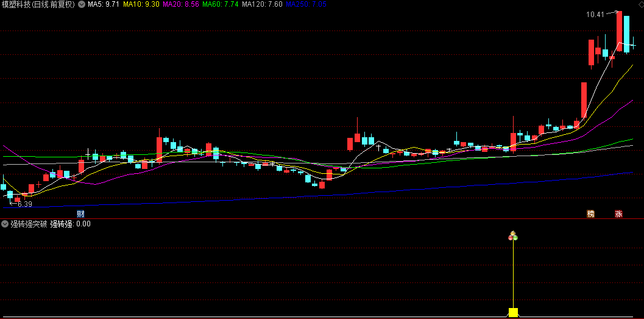Open the dropdown arrow beside 模塑科技 title
Screen dimensions: 644x319
(81, 4)
